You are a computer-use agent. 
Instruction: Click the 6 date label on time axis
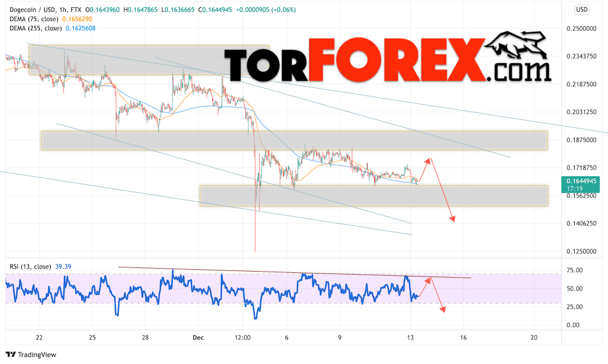point(287,337)
